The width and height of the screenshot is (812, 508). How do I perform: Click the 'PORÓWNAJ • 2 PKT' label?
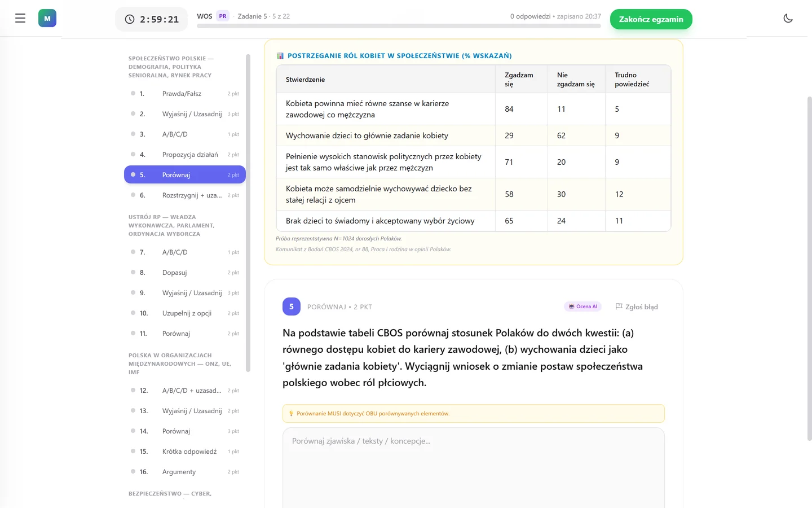click(339, 307)
